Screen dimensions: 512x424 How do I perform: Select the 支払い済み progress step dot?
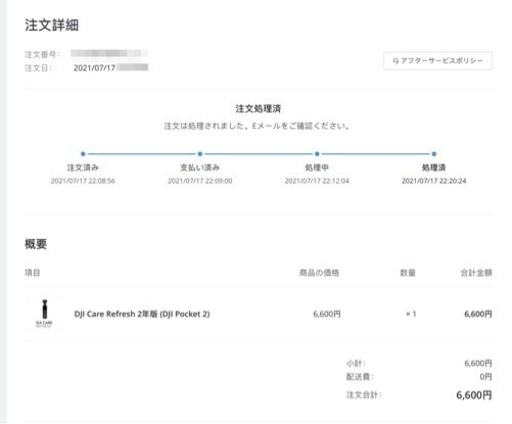pos(200,154)
